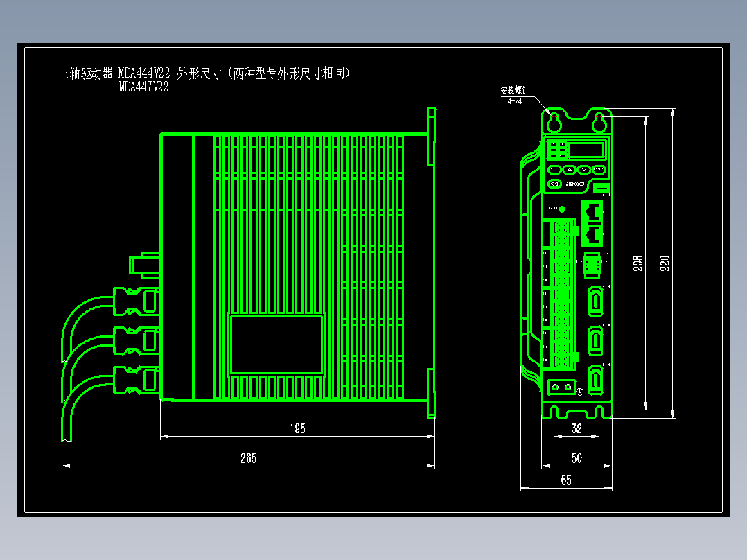The height and width of the screenshot is (560, 747).
Task: Click the bottom-left mounting screw mark
Action: [x=554, y=410]
